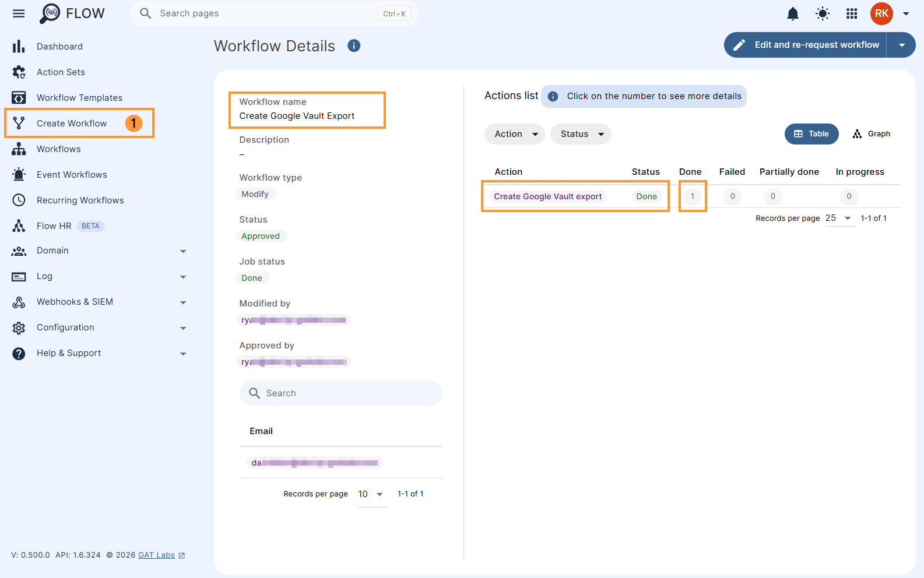This screenshot has width=924, height=578.
Task: Click the Domain people icon
Action: tap(19, 251)
